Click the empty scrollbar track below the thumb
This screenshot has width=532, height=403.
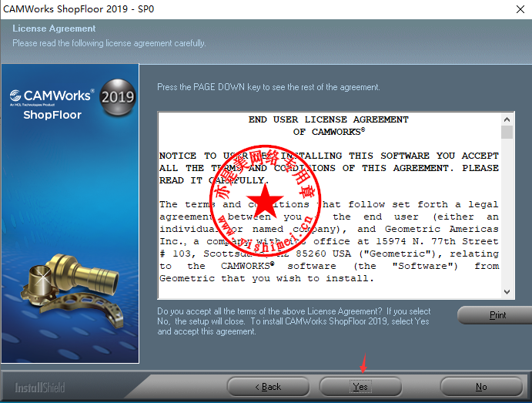(x=507, y=216)
